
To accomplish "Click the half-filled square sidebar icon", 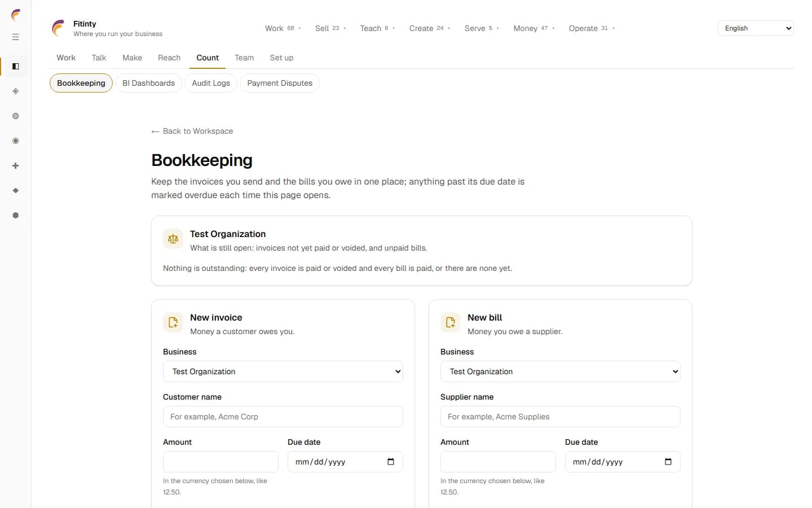I will [x=16, y=67].
